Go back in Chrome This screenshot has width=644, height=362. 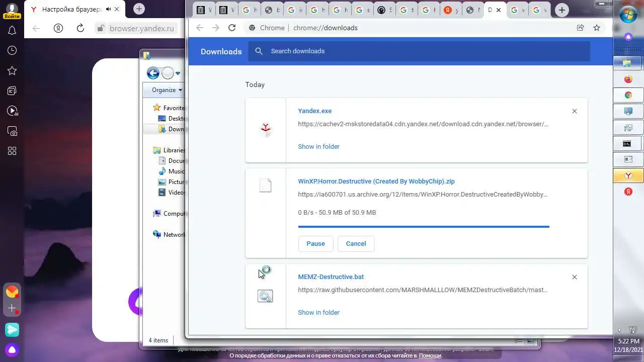click(x=200, y=28)
